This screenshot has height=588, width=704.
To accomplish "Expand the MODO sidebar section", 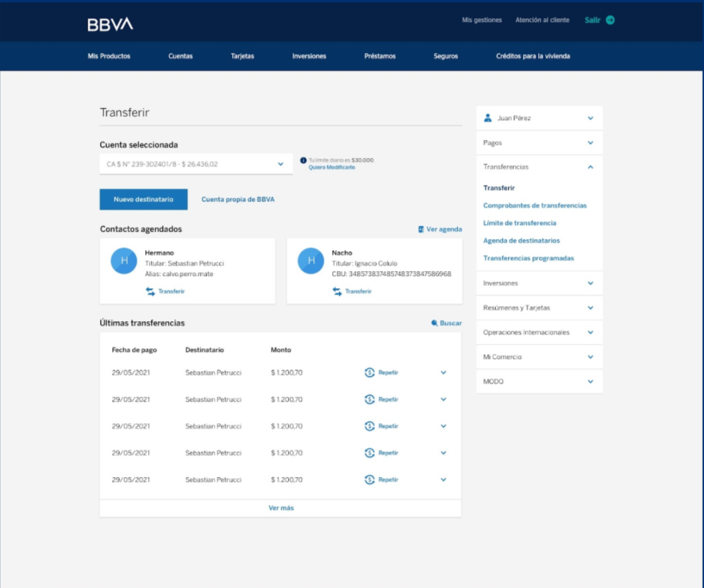I will click(590, 381).
